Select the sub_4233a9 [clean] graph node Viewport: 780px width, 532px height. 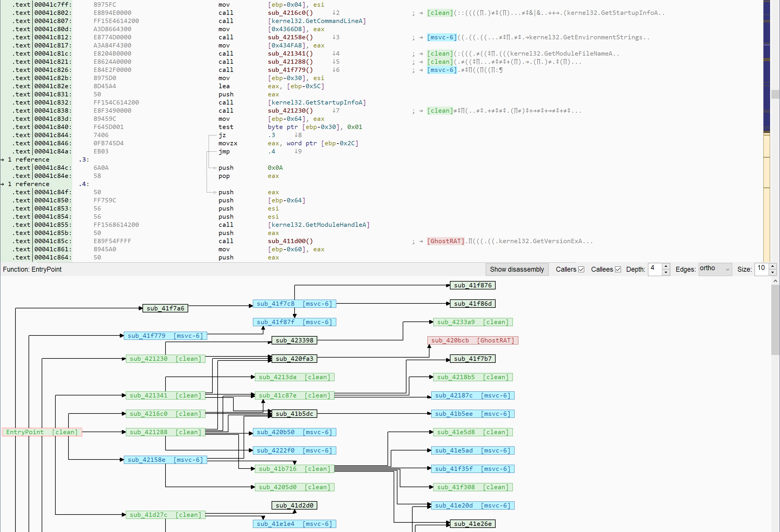[x=473, y=322]
